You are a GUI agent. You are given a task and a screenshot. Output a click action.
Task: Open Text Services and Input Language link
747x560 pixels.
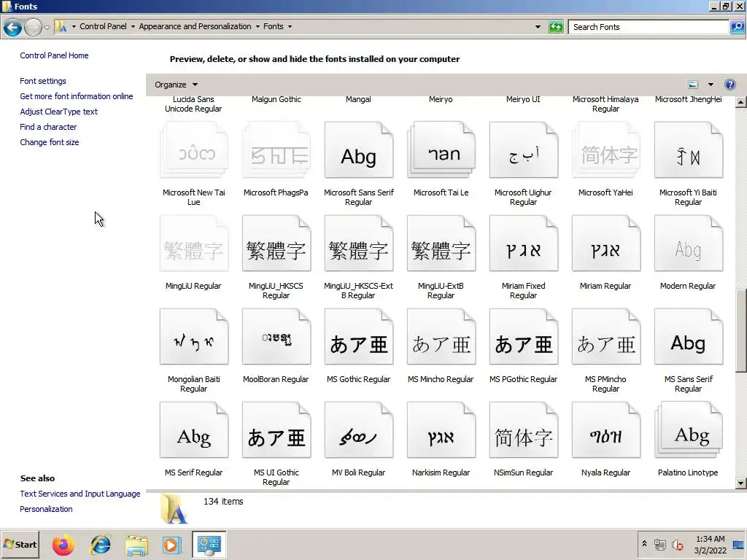tap(80, 494)
